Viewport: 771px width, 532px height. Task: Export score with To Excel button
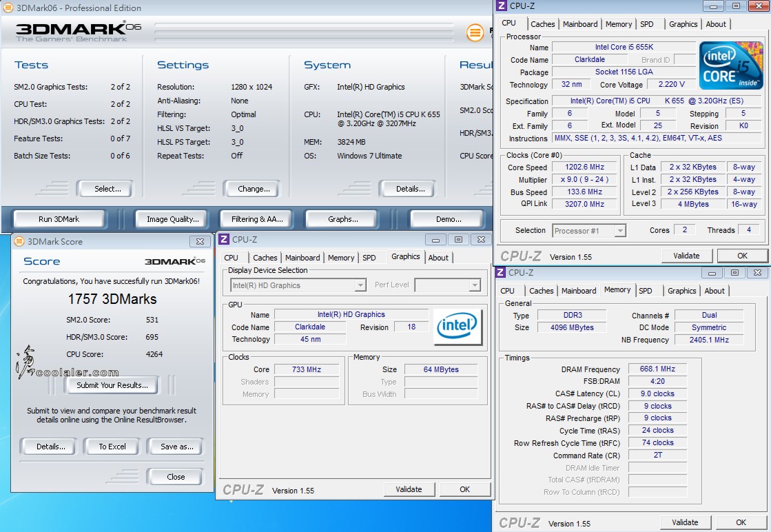coord(112,447)
